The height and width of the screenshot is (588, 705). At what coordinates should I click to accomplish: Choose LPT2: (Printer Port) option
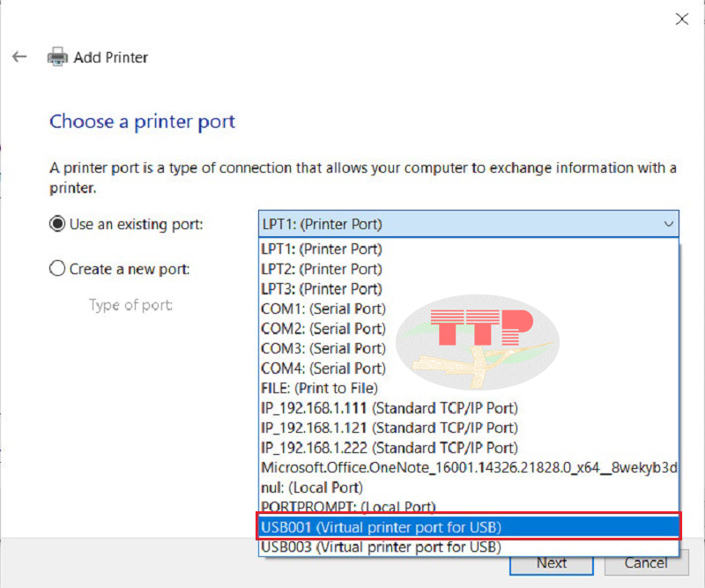point(469,269)
